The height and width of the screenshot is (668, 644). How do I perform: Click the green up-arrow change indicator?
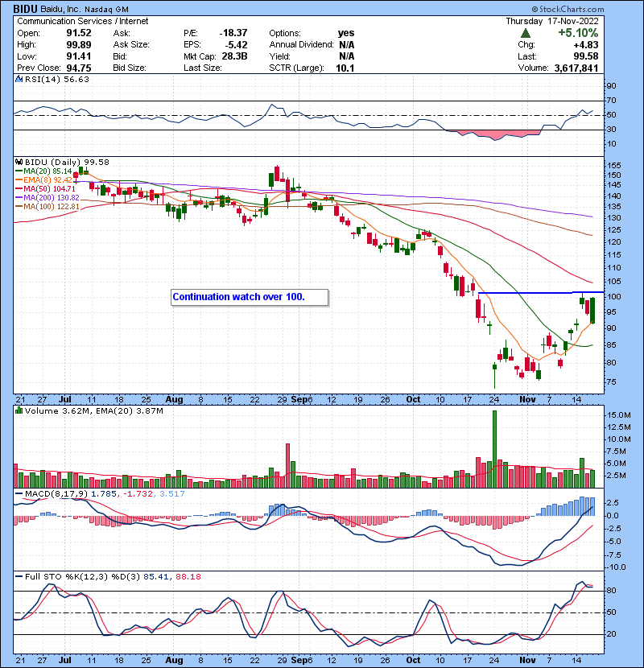tap(526, 33)
